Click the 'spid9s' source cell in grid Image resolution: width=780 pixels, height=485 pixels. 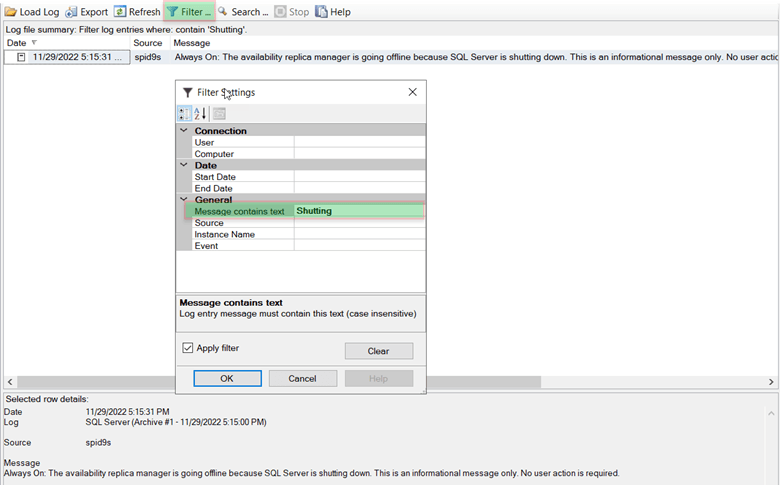coord(148,57)
